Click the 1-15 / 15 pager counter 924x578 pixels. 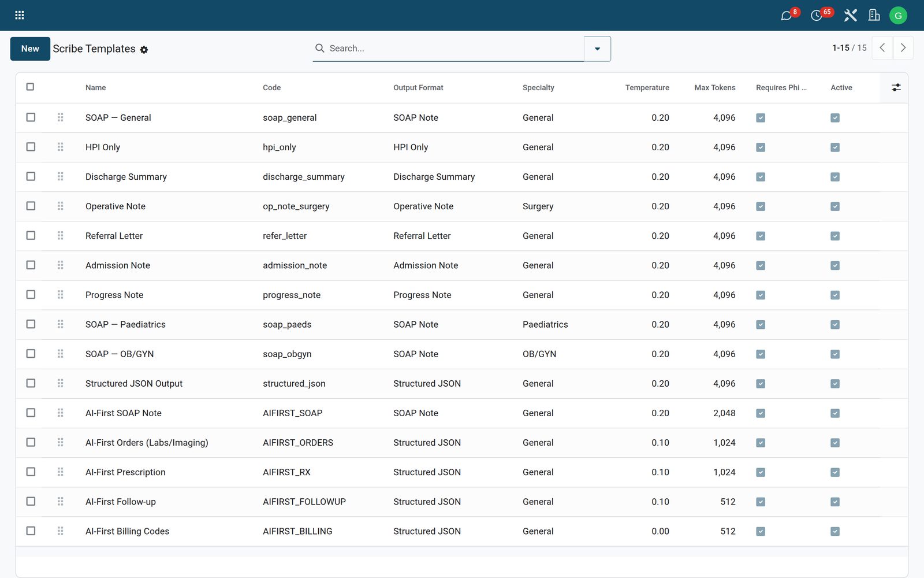(x=849, y=48)
